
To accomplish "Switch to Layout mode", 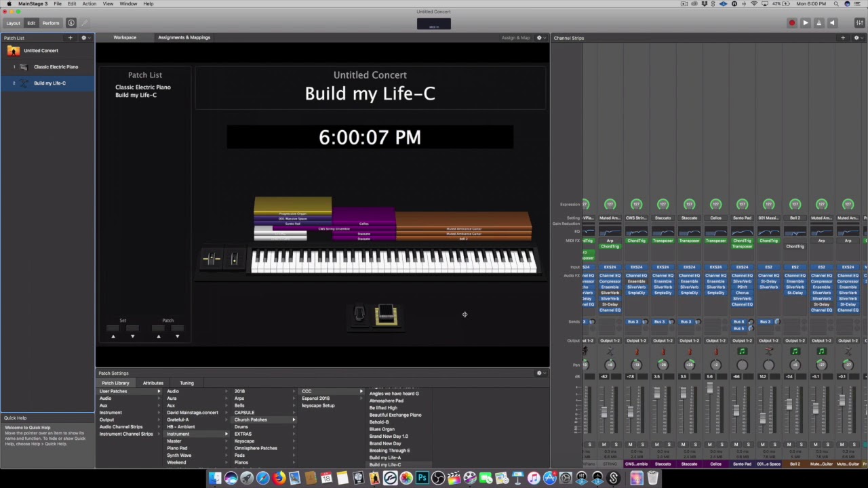I will (13, 23).
